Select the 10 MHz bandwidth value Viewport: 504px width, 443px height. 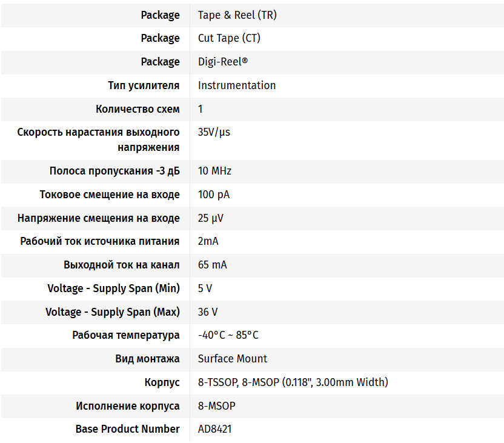tap(214, 171)
